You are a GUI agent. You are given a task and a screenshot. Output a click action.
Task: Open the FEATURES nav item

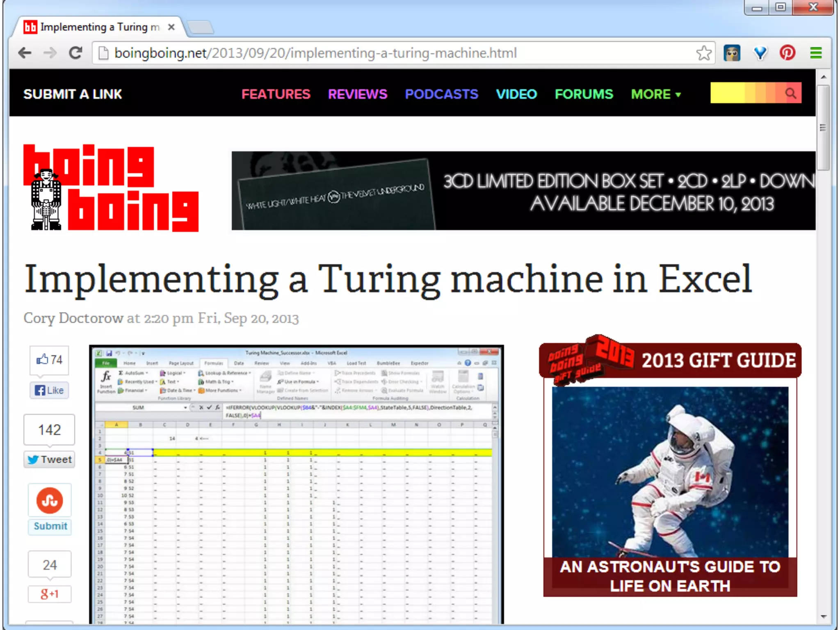(x=276, y=94)
